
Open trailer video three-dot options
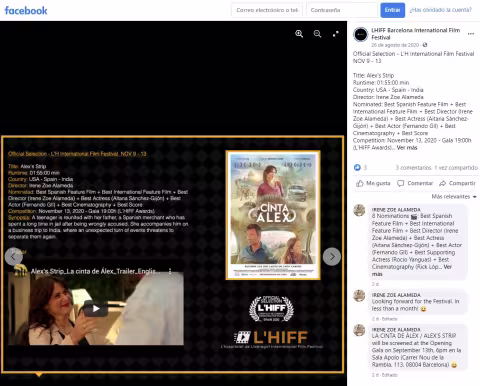point(170,271)
